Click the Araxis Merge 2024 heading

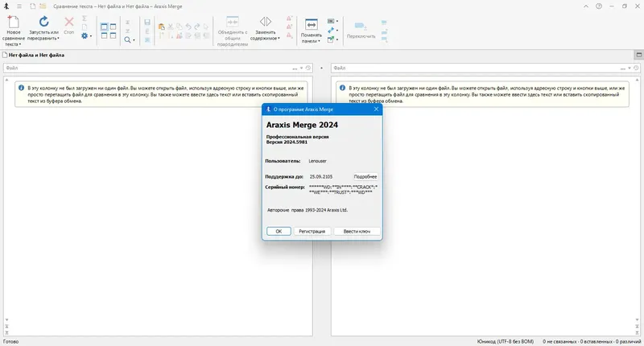click(302, 125)
